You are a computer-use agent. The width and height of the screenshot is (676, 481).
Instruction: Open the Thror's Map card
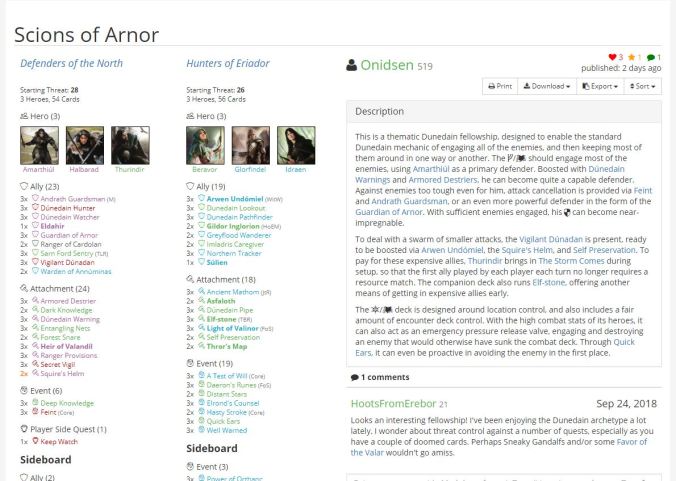coord(227,347)
